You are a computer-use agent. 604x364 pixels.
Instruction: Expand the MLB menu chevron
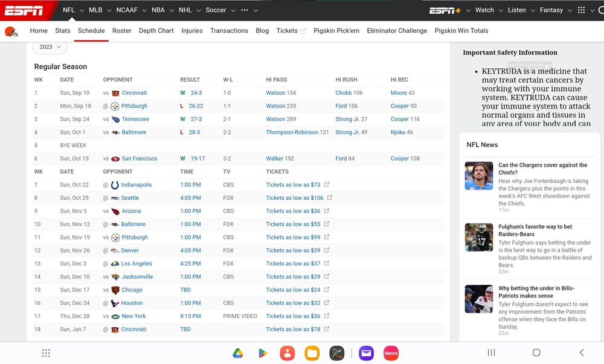pyautogui.click(x=109, y=11)
